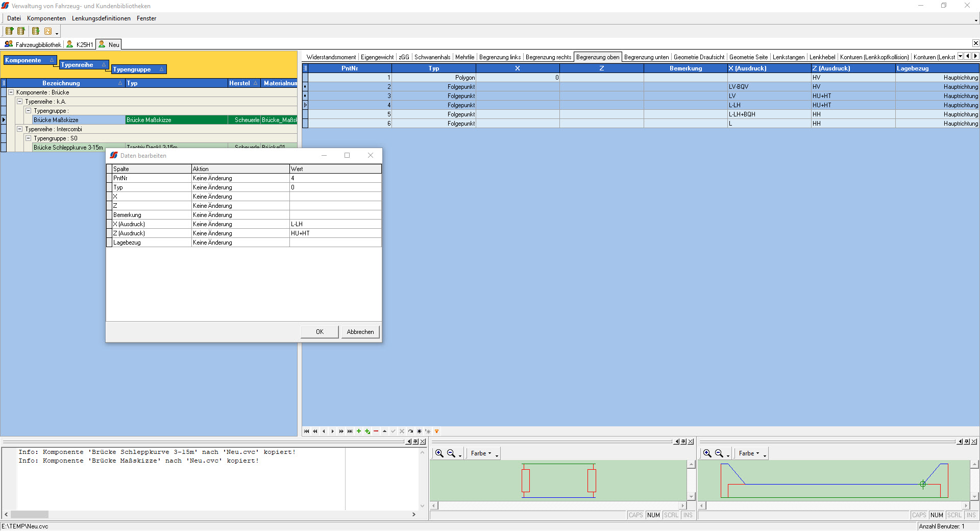Click the previous page double-arrow navigator icon

(315, 431)
